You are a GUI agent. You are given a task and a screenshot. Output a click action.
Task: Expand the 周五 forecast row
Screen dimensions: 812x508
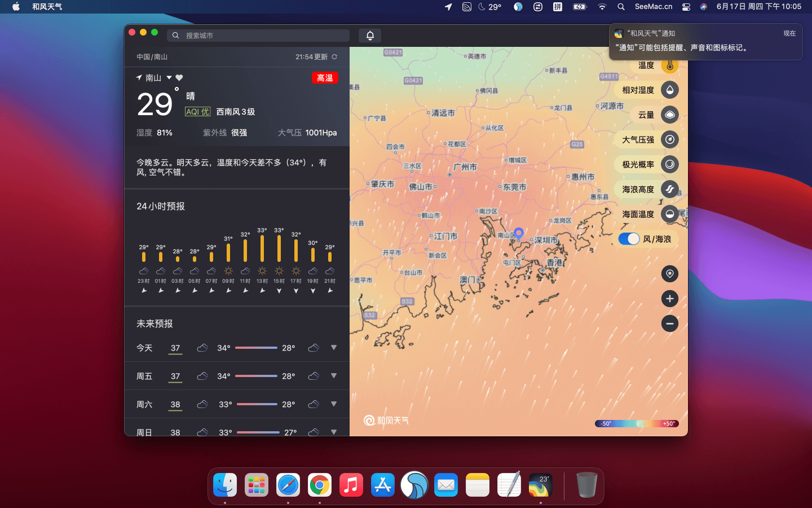(x=334, y=376)
